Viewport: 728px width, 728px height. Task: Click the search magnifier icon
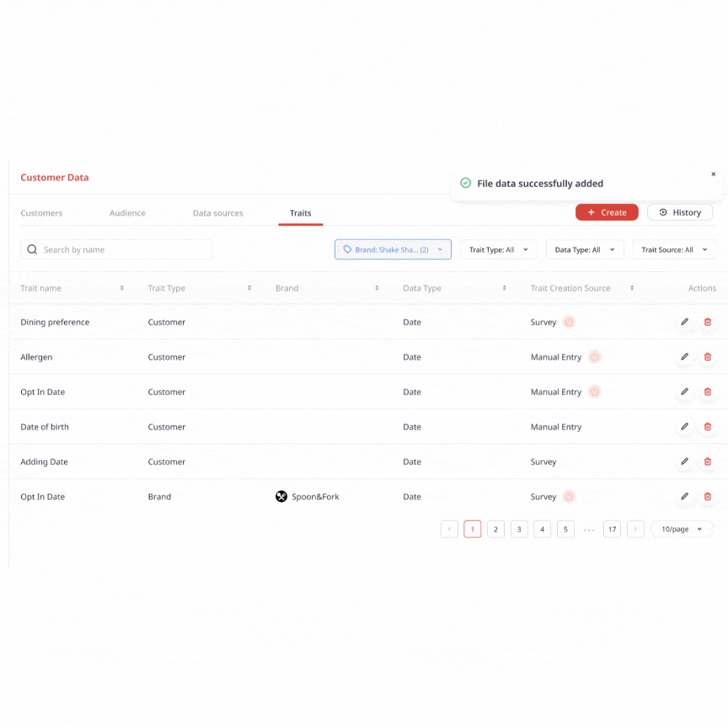click(x=32, y=249)
